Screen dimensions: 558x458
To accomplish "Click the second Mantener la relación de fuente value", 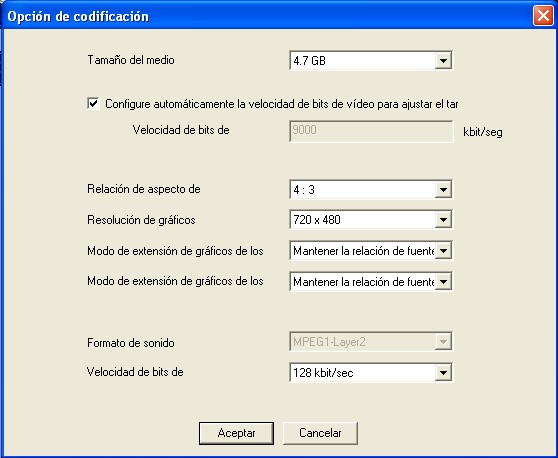I will click(362, 281).
